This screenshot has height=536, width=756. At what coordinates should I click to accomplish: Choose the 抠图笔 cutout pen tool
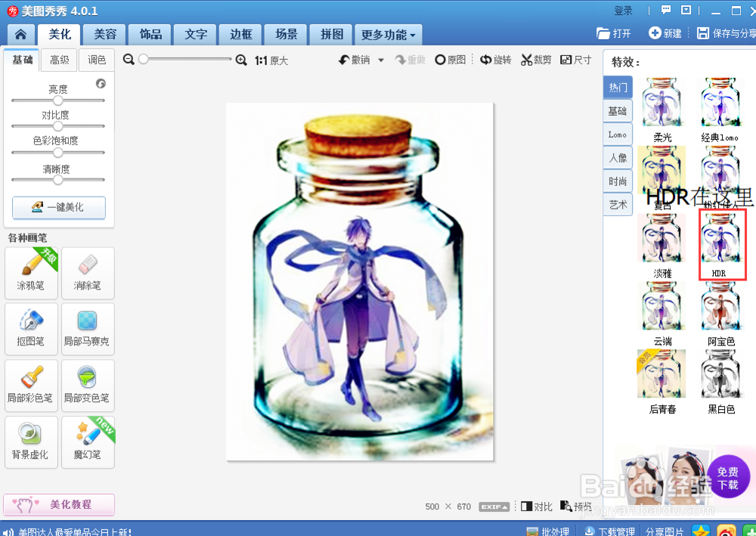point(31,329)
